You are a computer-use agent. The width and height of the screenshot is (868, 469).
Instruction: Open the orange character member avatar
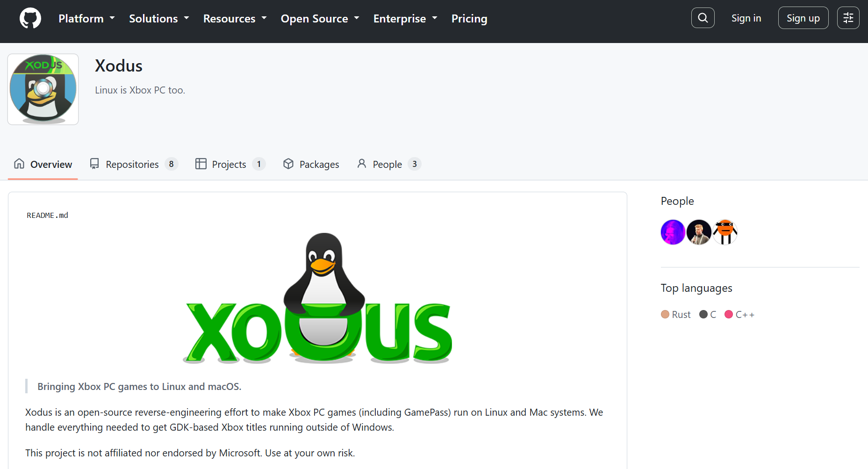tap(725, 232)
